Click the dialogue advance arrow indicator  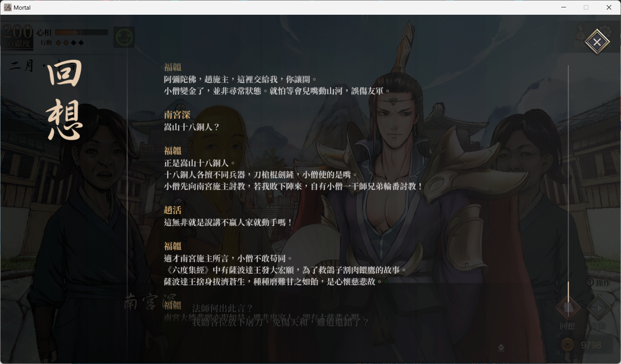501,348
